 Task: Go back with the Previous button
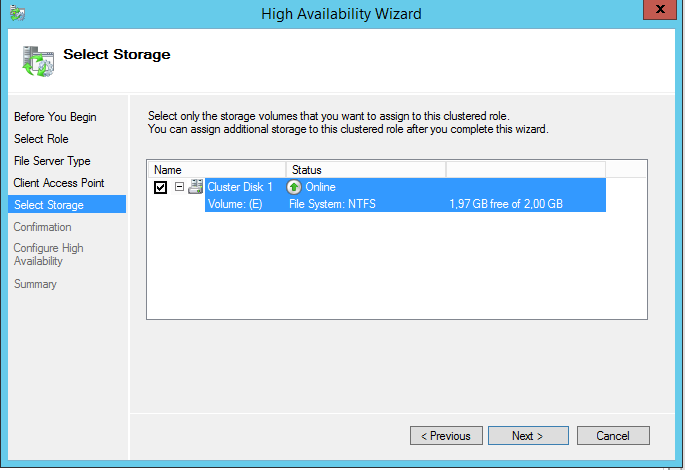(x=445, y=436)
